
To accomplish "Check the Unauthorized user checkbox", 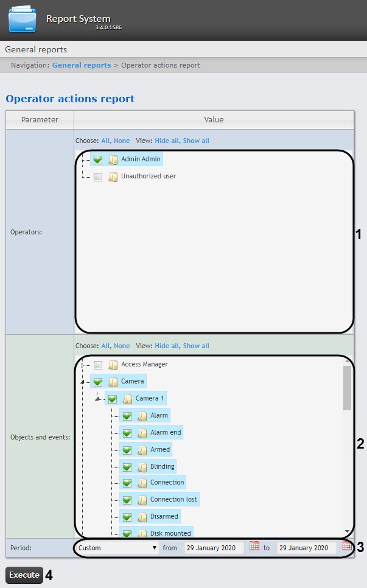I will [x=98, y=177].
